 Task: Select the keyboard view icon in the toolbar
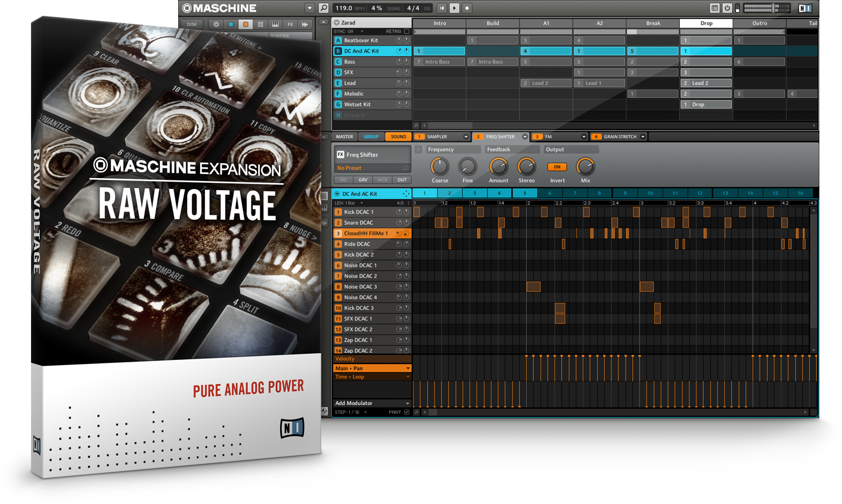coord(276,24)
